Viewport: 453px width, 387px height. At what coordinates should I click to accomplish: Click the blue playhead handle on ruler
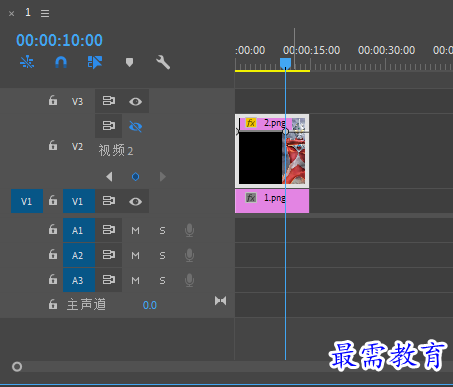pyautogui.click(x=285, y=63)
